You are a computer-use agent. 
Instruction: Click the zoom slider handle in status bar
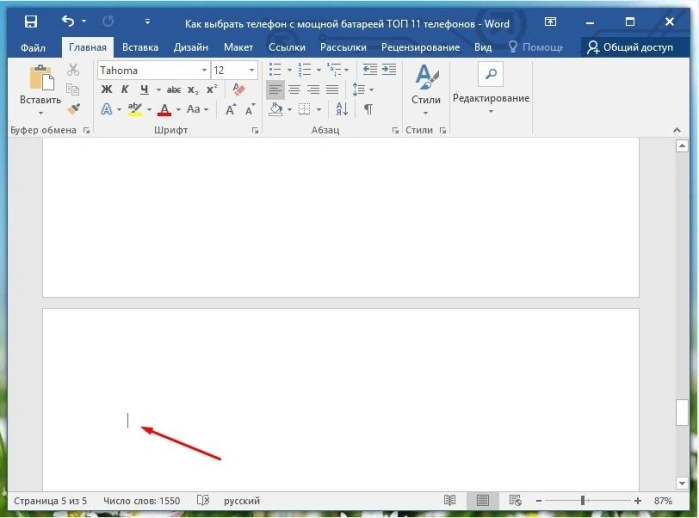pyautogui.click(x=582, y=501)
